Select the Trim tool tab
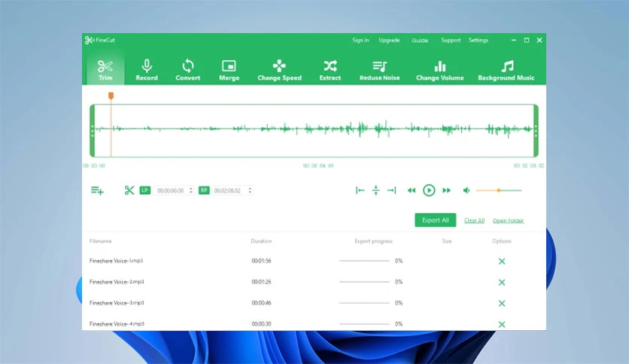This screenshot has width=629, height=364. pos(105,70)
